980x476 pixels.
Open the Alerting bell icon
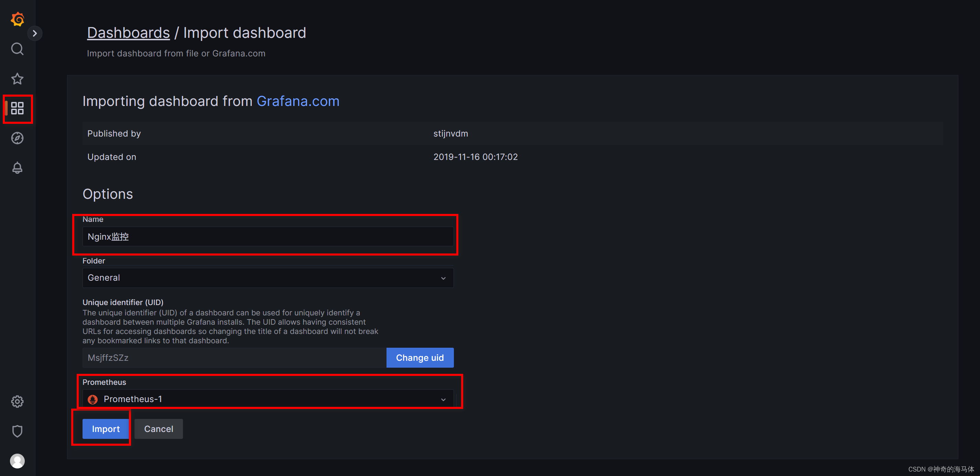(x=17, y=168)
